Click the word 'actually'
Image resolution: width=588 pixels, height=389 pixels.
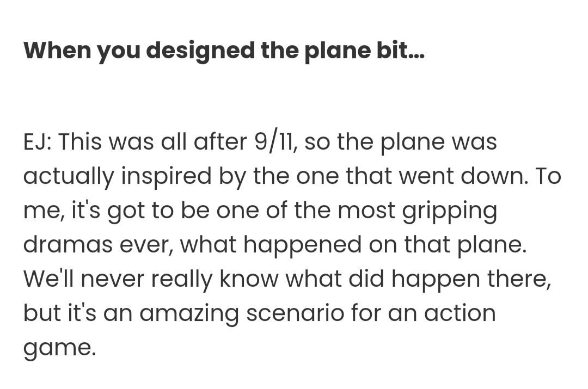coord(68,177)
